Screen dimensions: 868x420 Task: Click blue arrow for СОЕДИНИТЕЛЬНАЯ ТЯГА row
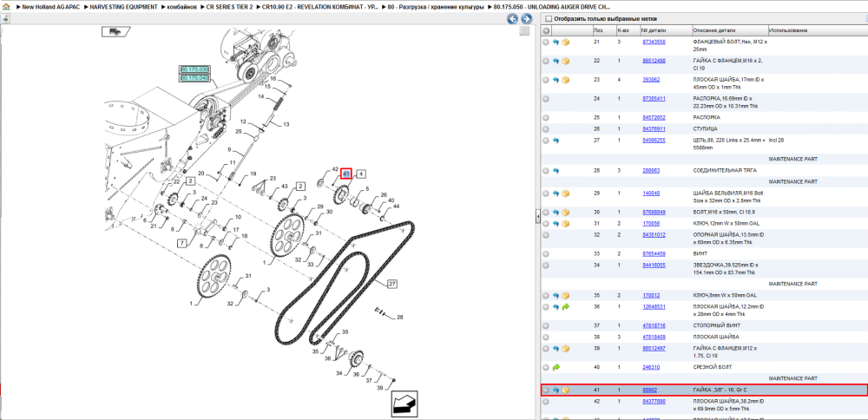click(x=556, y=171)
